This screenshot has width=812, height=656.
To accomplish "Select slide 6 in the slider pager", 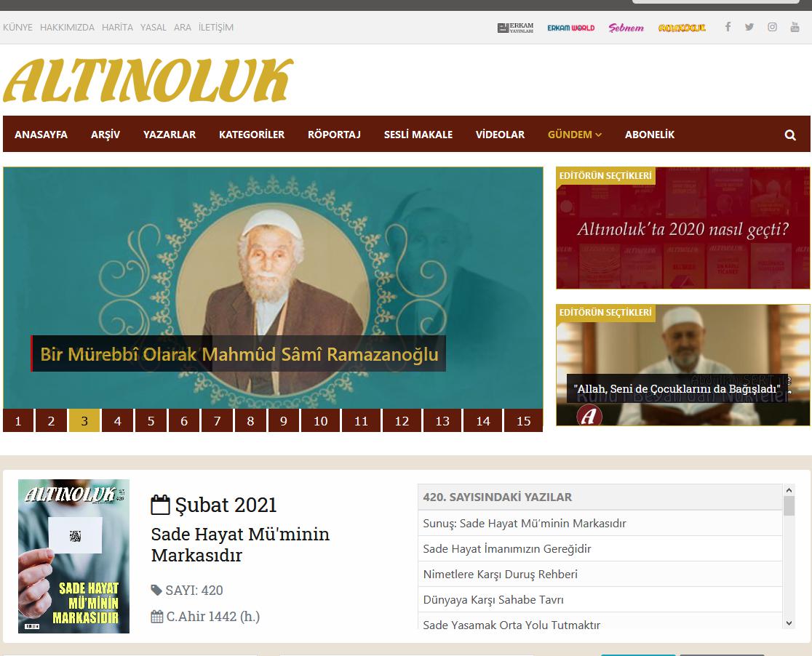I will (x=184, y=421).
